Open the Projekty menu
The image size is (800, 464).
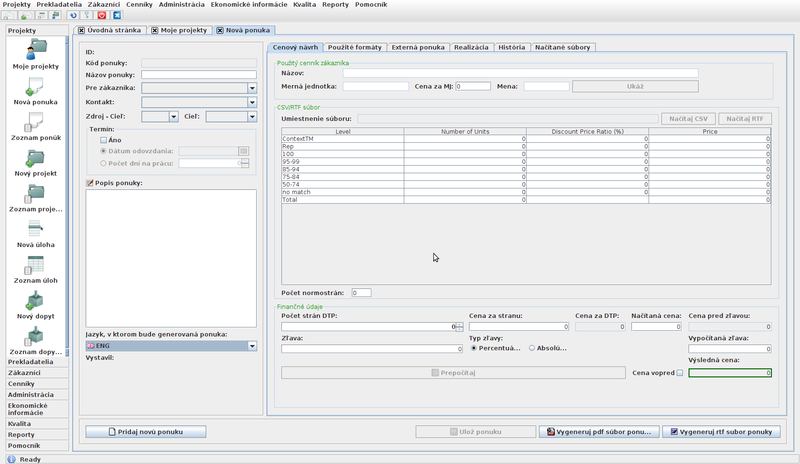(x=16, y=5)
